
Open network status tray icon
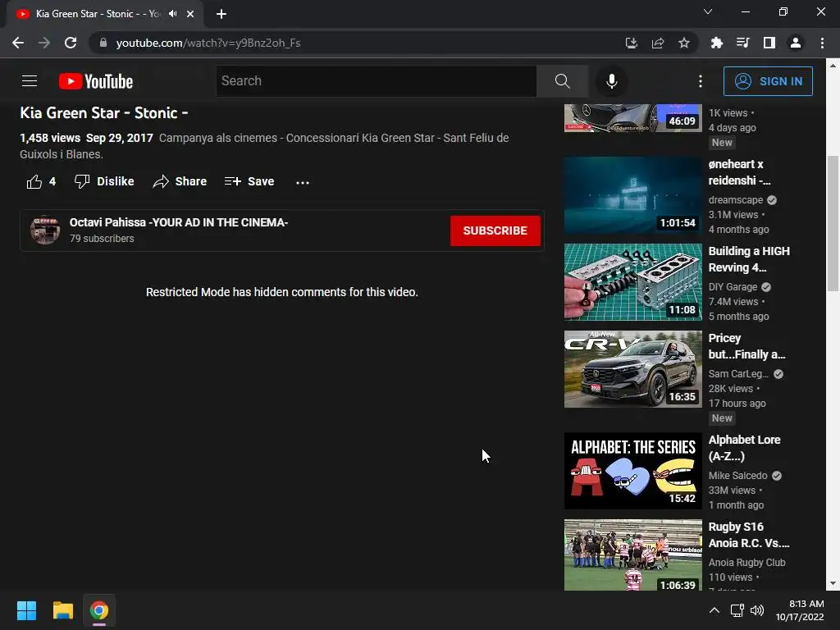pos(737,610)
